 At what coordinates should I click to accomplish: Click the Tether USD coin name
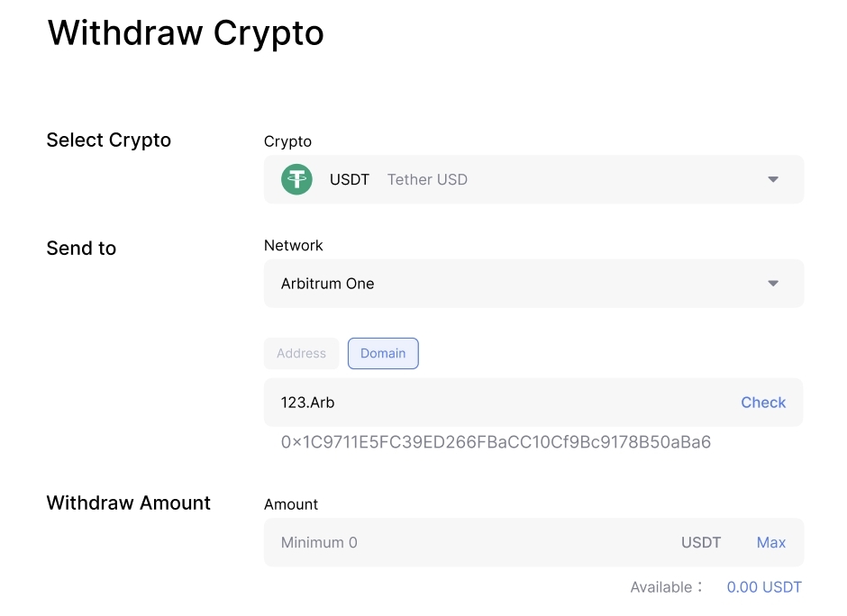pyautogui.click(x=427, y=179)
